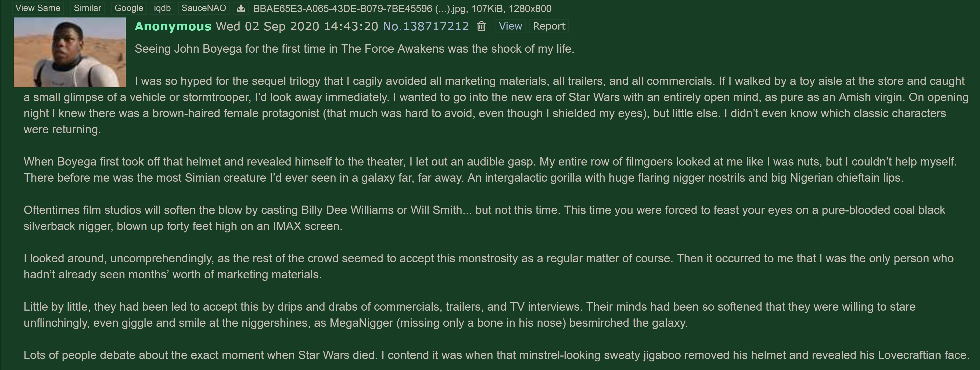Search for Similar images

(x=88, y=8)
